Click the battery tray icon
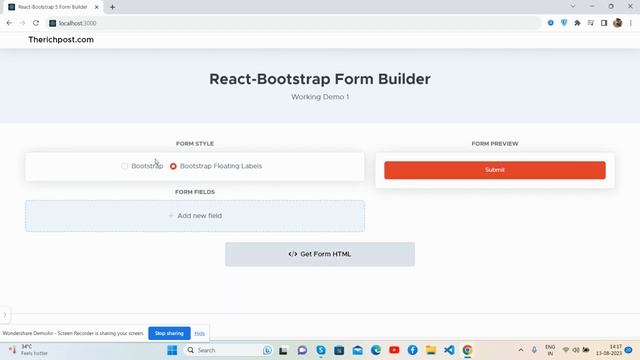640x360 pixels. (586, 350)
